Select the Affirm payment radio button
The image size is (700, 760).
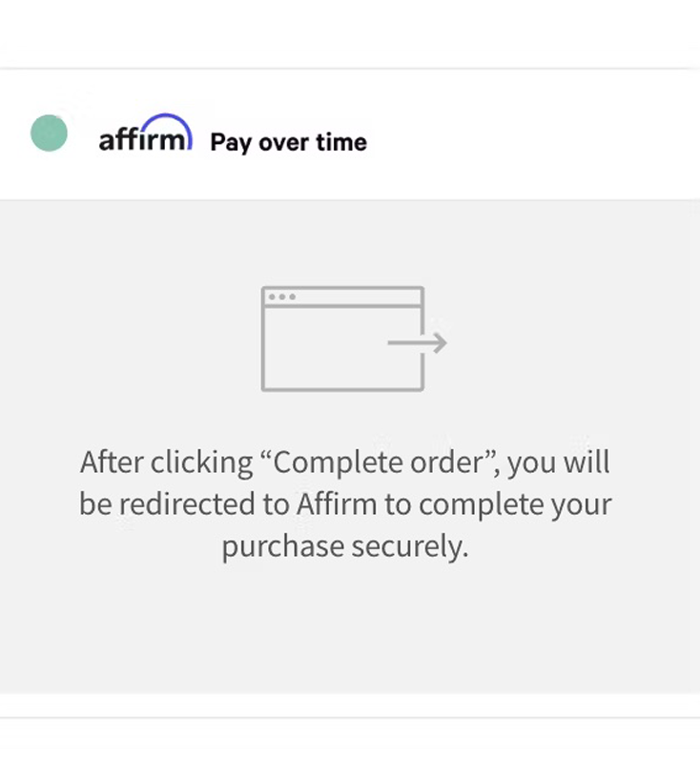tap(49, 134)
